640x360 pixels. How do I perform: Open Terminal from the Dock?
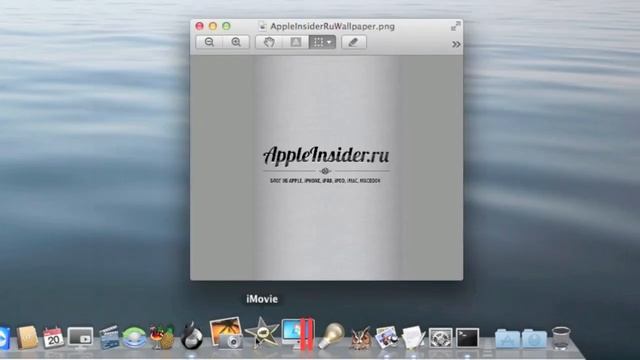click(467, 338)
